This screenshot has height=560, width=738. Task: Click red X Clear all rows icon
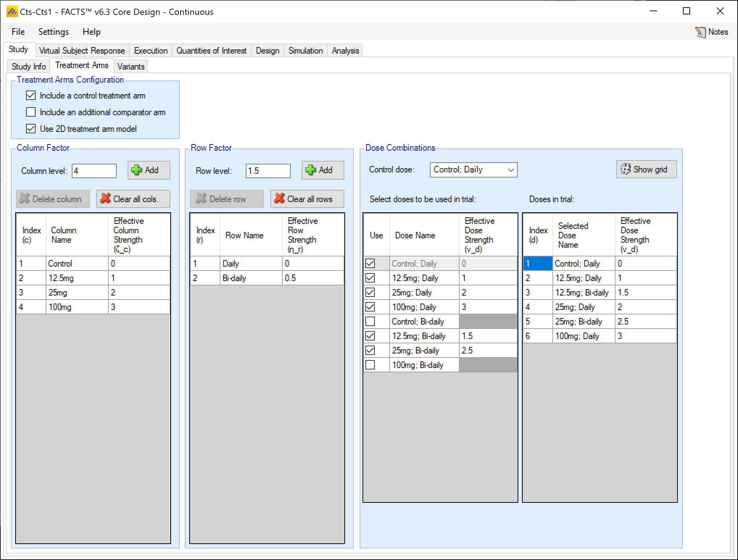pyautogui.click(x=279, y=199)
